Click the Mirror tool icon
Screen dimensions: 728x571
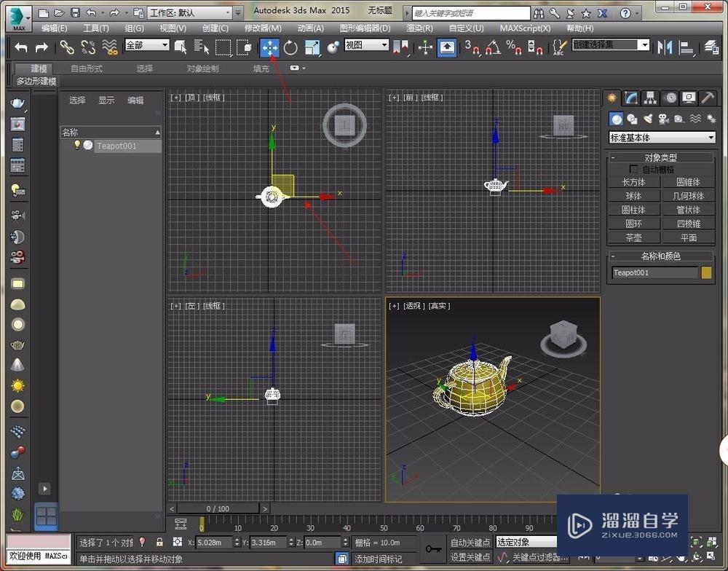(665, 47)
